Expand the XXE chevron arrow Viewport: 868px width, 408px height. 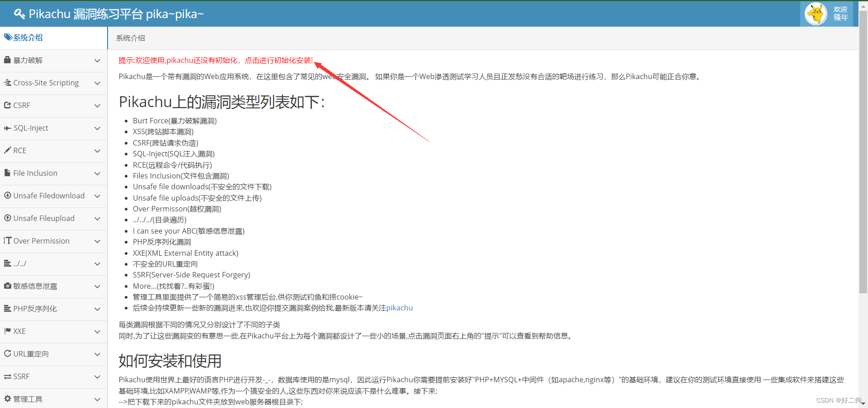(x=97, y=332)
